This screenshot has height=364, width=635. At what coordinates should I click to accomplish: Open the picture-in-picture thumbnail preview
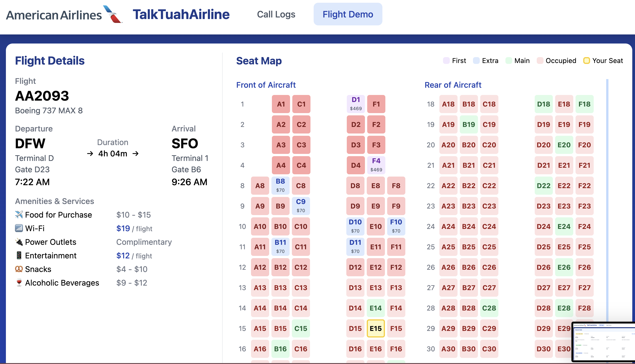(603, 342)
